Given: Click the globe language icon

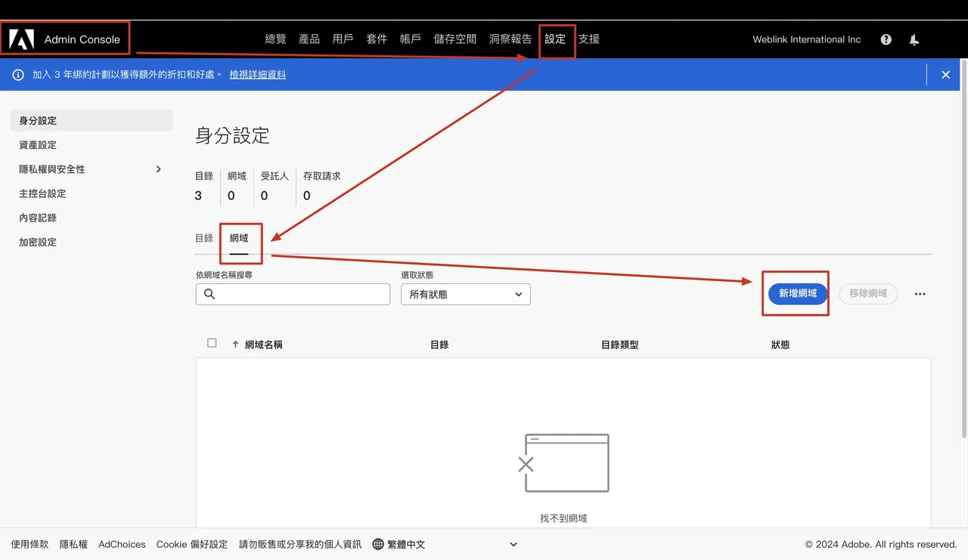Looking at the screenshot, I should 378,544.
